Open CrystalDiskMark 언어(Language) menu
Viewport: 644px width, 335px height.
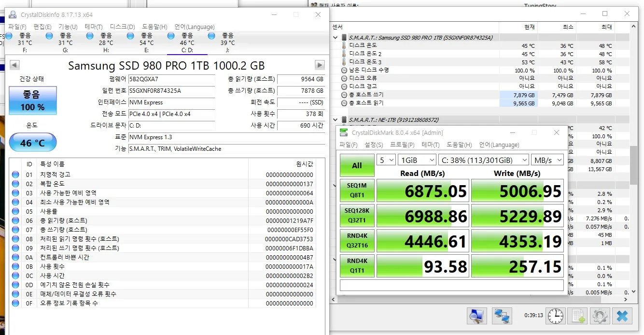tap(499, 145)
